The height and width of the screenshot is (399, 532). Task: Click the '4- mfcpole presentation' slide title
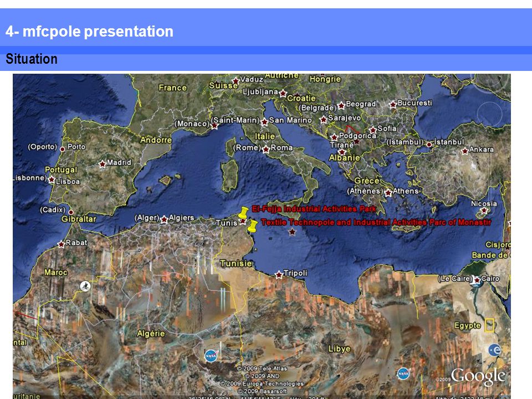[x=90, y=31]
